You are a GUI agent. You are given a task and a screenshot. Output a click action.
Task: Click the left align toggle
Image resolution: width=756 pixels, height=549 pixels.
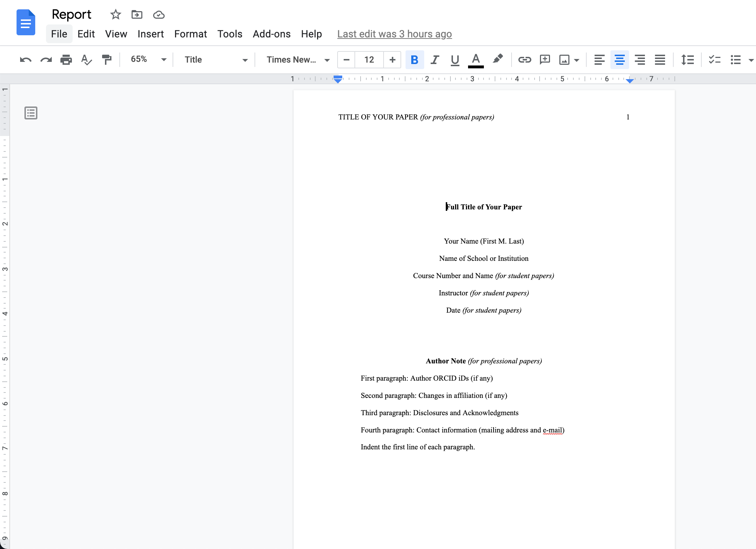[x=599, y=59]
